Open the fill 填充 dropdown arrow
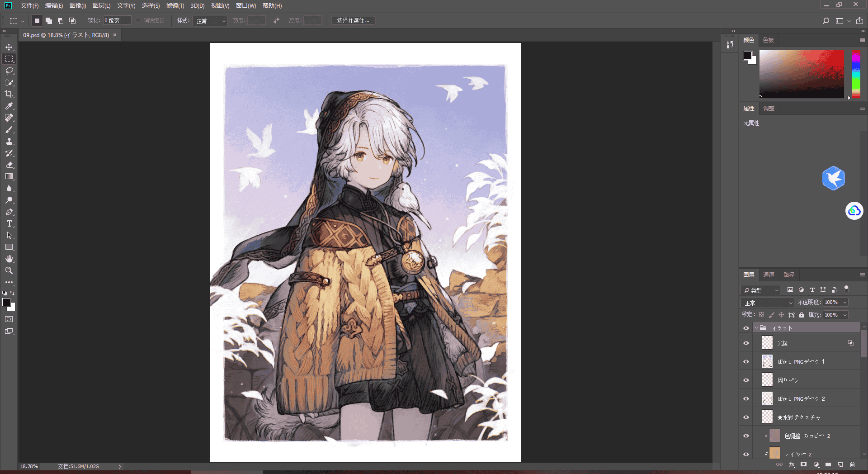868x474 pixels. pyautogui.click(x=844, y=315)
